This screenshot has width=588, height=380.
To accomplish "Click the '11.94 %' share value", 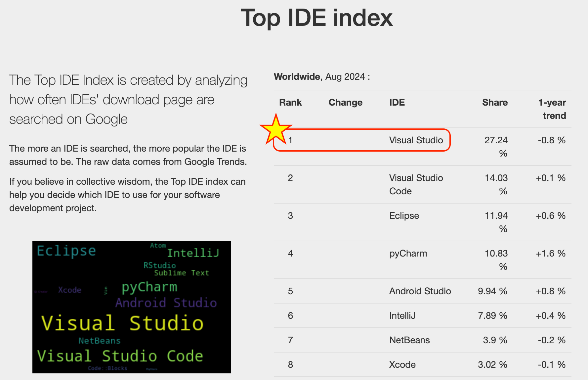I will 496,222.
